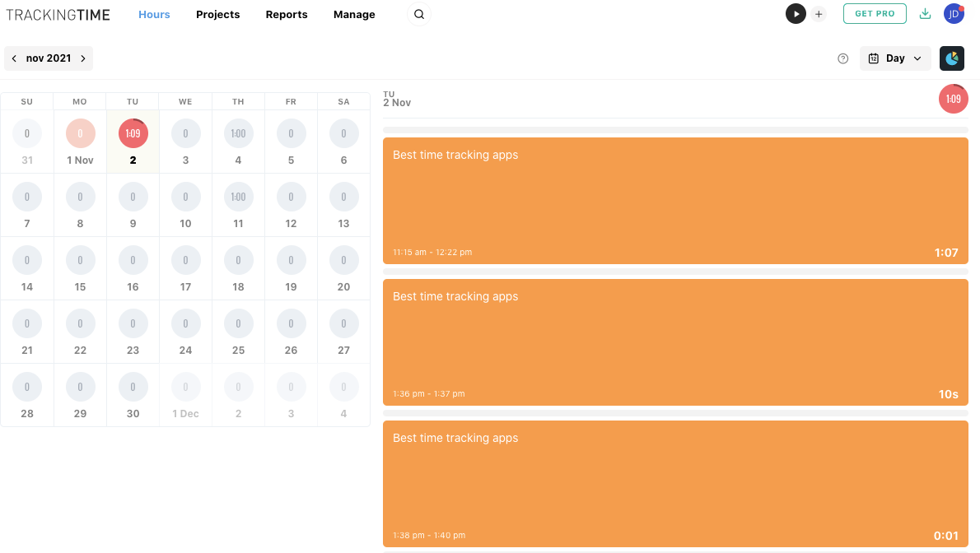980x553 pixels.
Task: Click the 1:09 daily total circle at right
Action: pos(953,99)
